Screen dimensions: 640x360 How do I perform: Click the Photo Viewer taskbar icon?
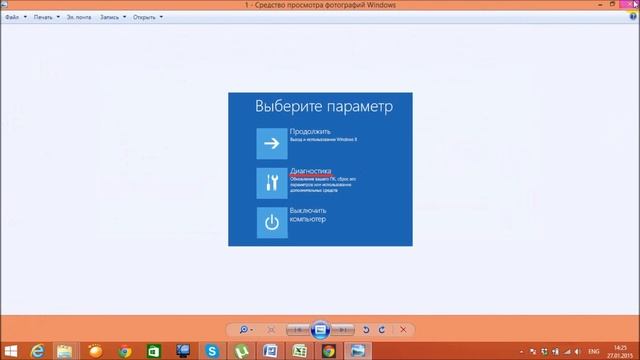[x=358, y=351]
